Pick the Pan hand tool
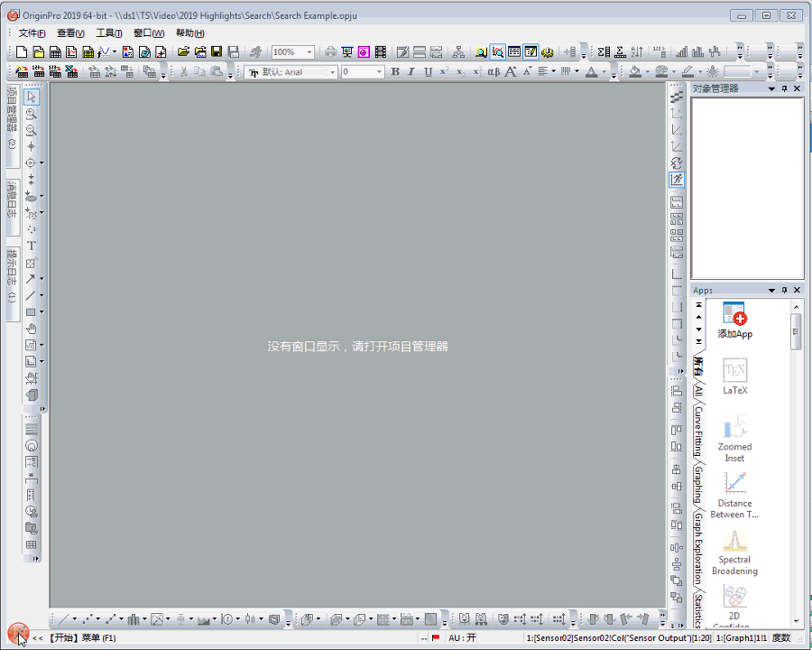812x650 pixels. 32,329
